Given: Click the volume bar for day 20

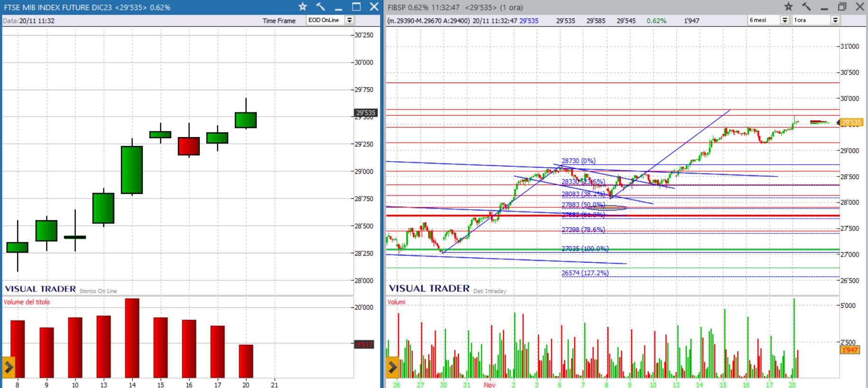Looking at the screenshot, I should pyautogui.click(x=246, y=361).
